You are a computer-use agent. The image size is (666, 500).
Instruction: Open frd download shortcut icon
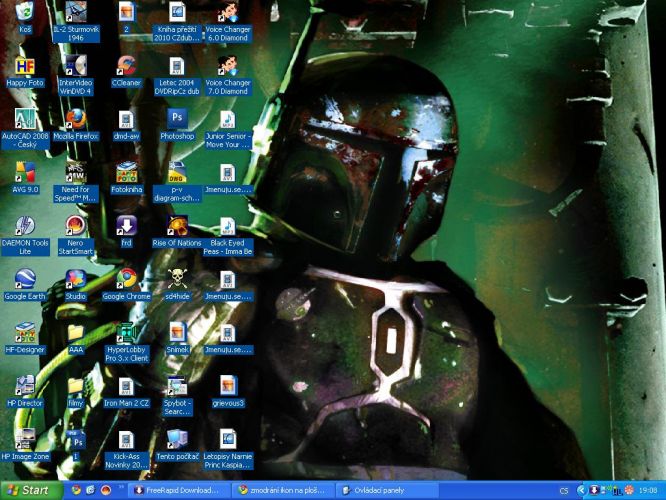(x=127, y=232)
